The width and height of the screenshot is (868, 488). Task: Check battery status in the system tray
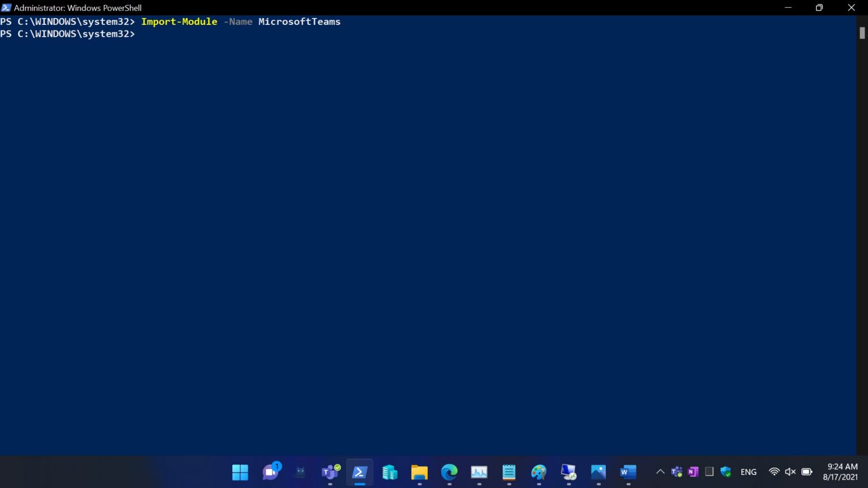806,472
